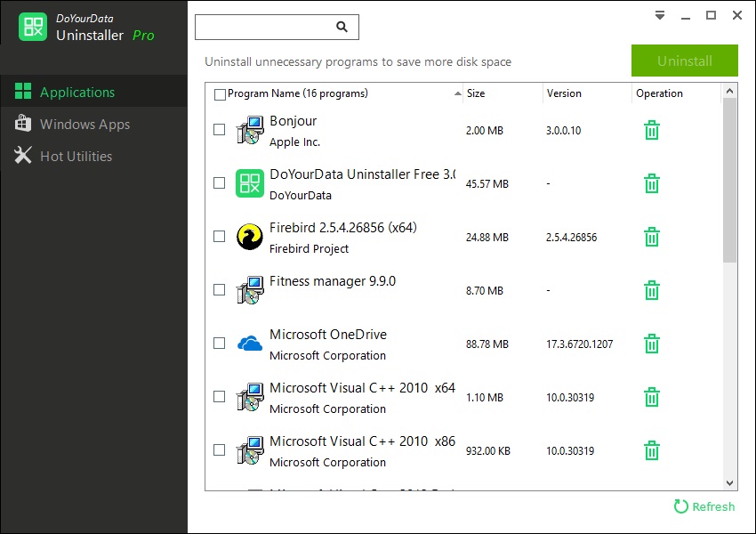Click the Program Name sort arrow

coord(457,93)
